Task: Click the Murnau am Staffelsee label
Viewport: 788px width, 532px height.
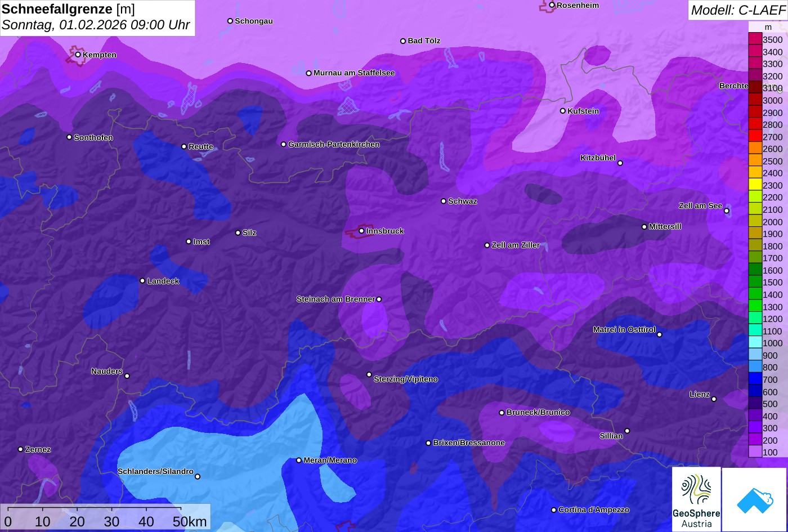Action: [x=354, y=73]
